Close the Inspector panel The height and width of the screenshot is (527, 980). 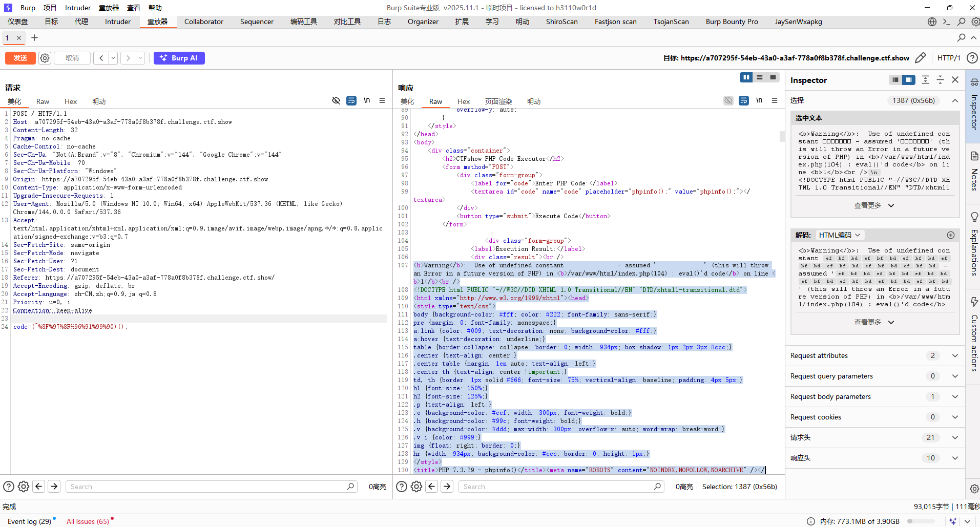955,80
